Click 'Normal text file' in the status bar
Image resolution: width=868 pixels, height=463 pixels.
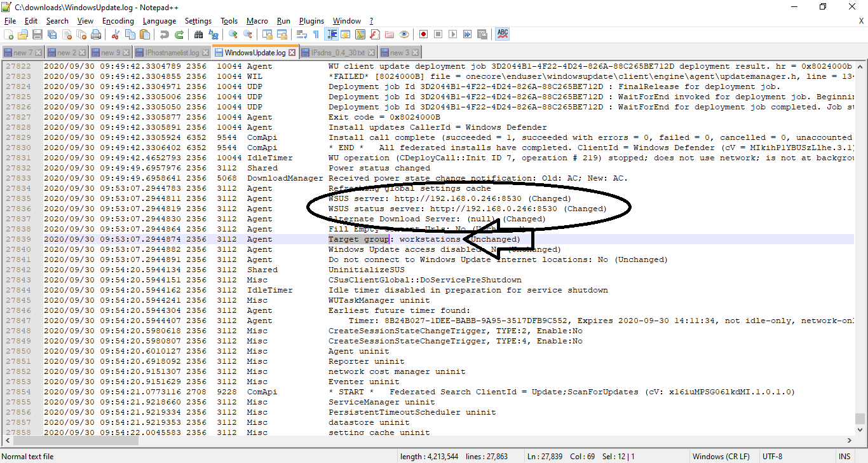[28, 457]
